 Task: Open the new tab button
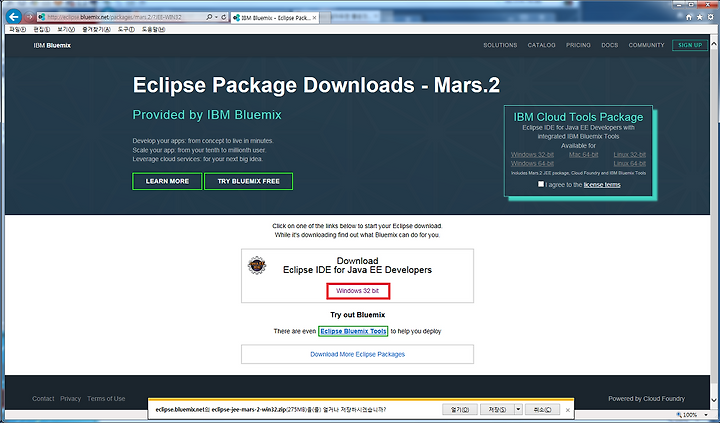tap(325, 18)
